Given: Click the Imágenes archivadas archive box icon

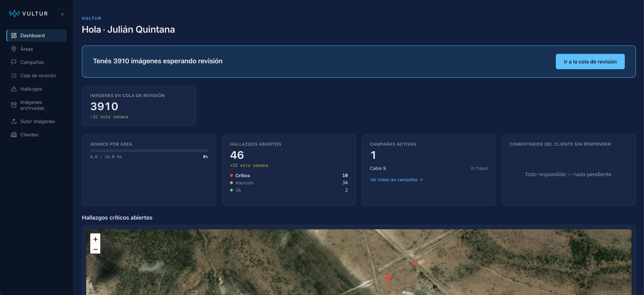Looking at the screenshot, I should [x=14, y=105].
